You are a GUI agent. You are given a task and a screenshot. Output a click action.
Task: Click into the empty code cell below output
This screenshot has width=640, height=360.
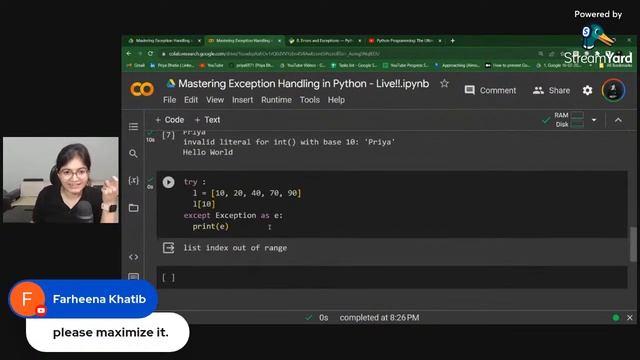pyautogui.click(x=392, y=278)
